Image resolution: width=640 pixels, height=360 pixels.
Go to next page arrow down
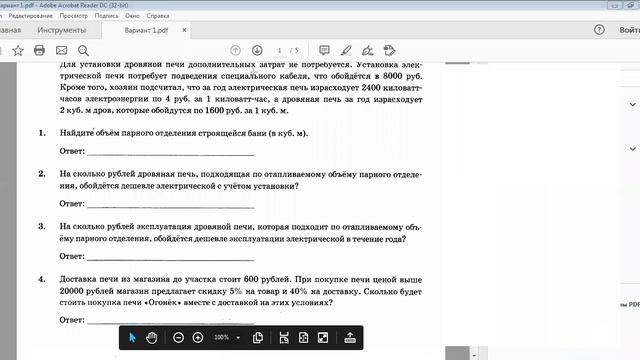coord(257,50)
